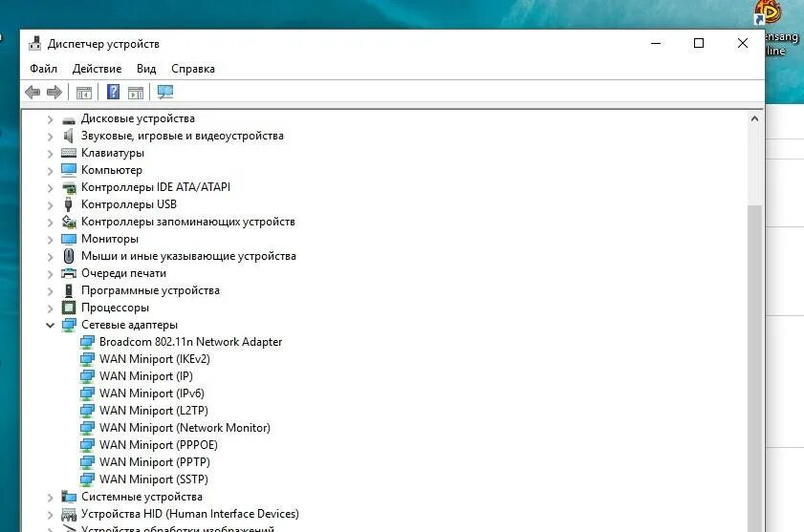Click the Дисковые устройства drive icon
Screen dimensions: 804x532
69,120
